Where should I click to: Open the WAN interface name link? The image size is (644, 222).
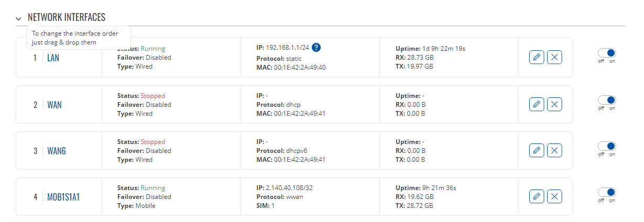click(54, 105)
